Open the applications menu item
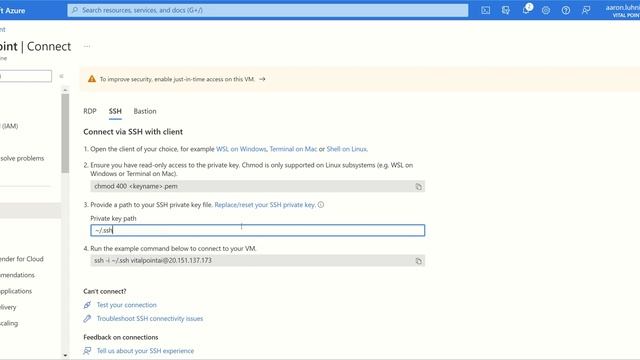This screenshot has height=360, width=640. click(16, 291)
